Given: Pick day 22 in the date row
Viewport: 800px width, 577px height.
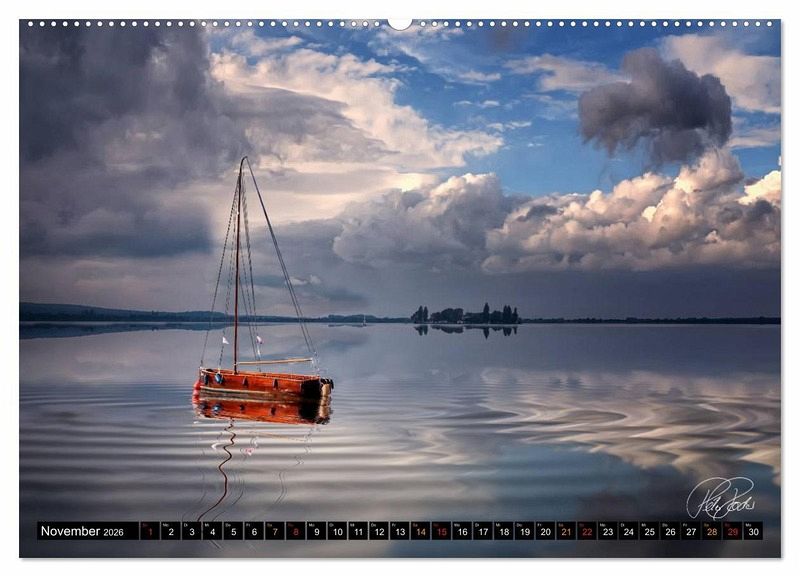Looking at the screenshot, I should click(x=586, y=531).
